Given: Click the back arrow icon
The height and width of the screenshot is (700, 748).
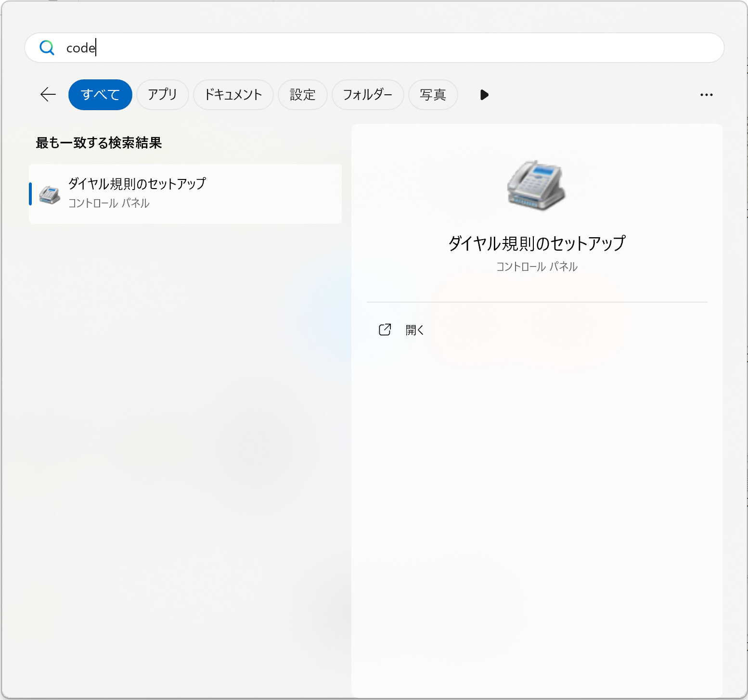Looking at the screenshot, I should pyautogui.click(x=48, y=95).
